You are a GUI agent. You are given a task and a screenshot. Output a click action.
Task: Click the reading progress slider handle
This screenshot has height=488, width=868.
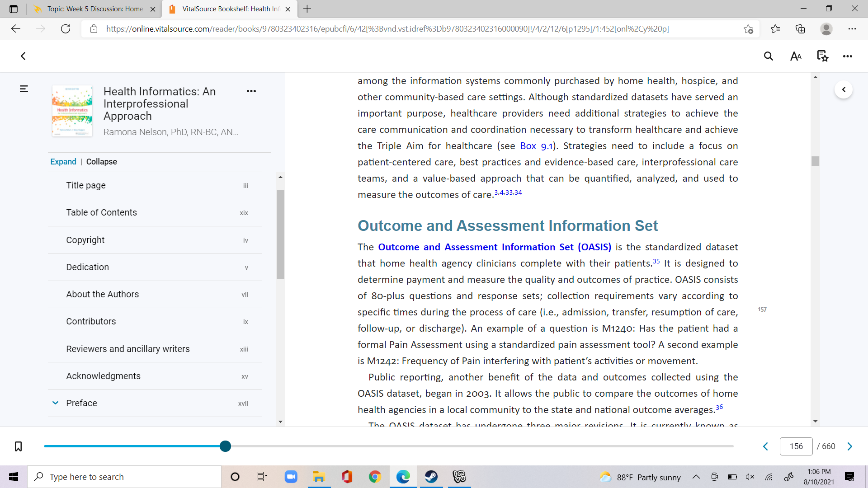click(225, 446)
